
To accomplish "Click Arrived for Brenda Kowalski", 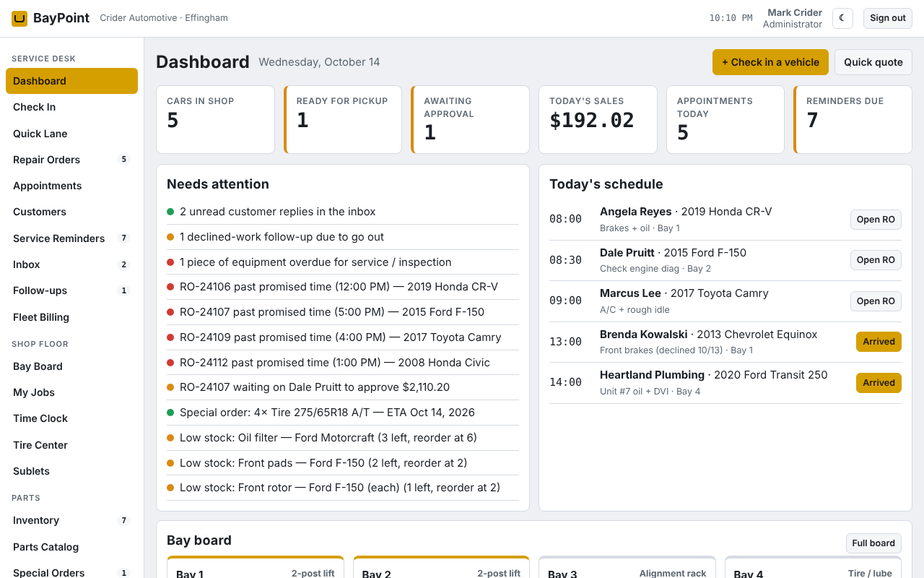I will [x=879, y=342].
